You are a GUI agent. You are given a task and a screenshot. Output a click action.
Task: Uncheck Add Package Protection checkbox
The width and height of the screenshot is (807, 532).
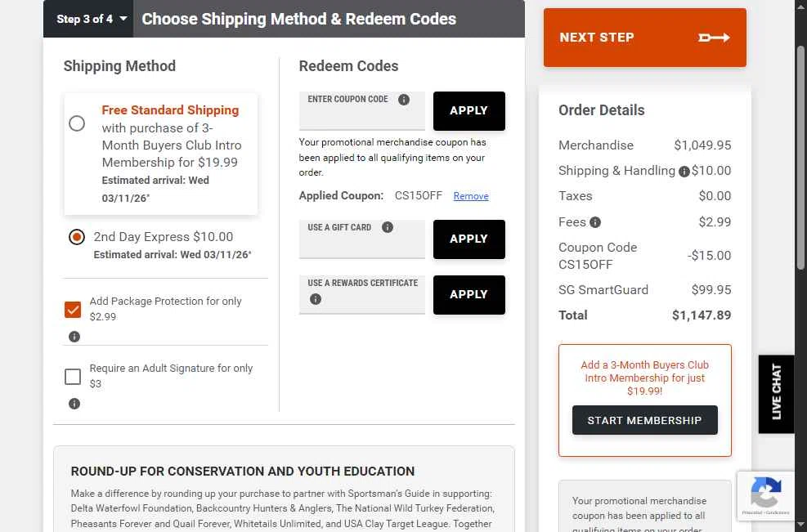coord(73,310)
